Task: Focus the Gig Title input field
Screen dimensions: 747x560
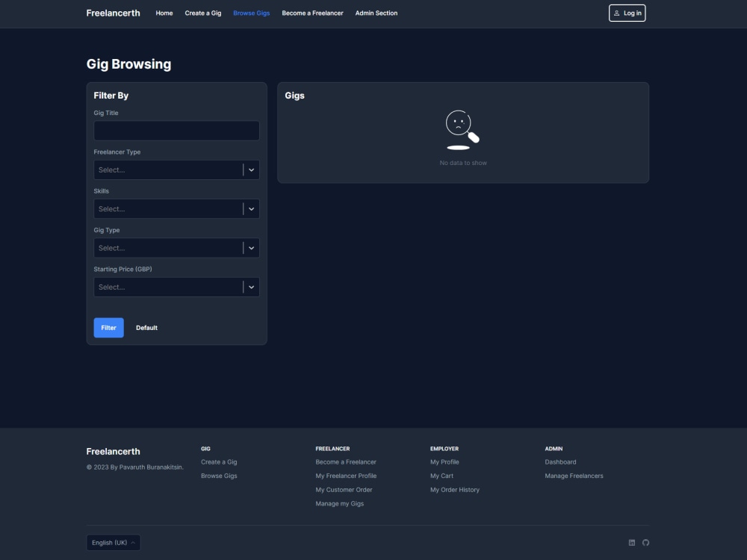Action: (177, 131)
